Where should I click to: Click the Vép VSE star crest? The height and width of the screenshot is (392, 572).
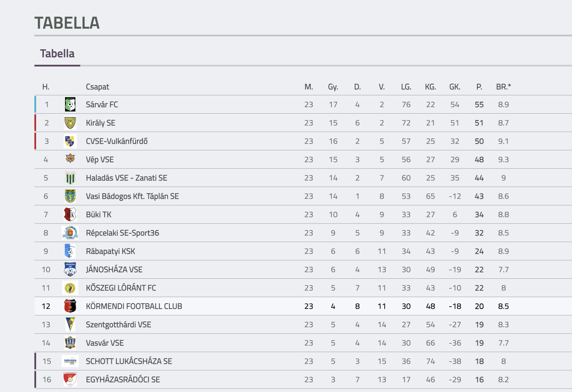(70, 158)
